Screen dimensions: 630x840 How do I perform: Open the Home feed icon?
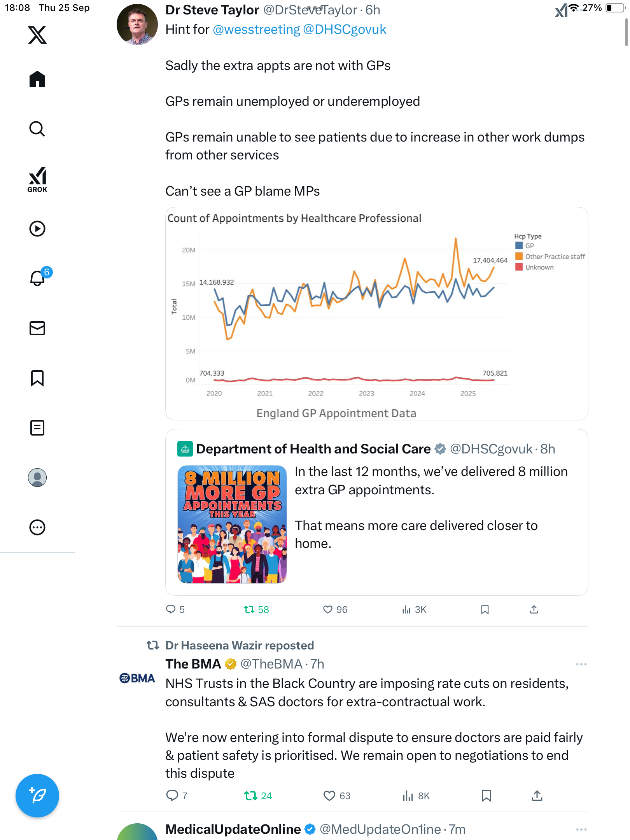(37, 79)
